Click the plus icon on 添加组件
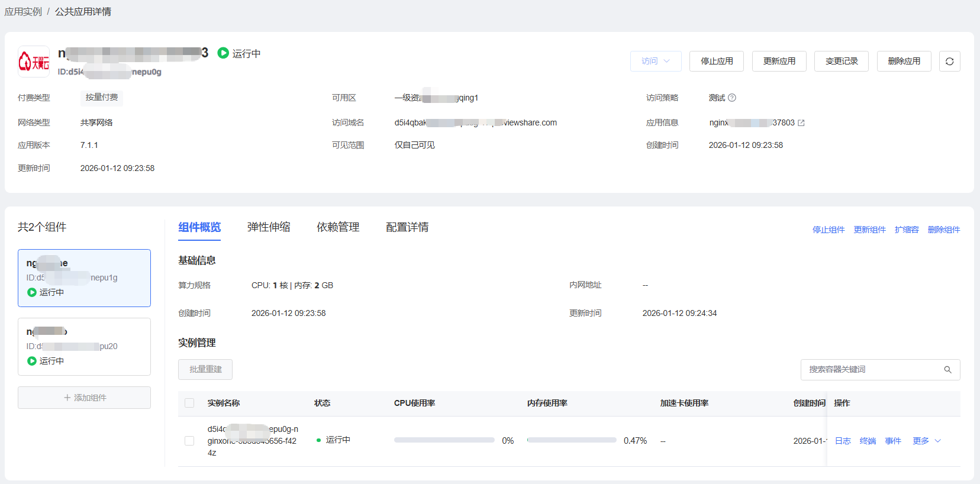The height and width of the screenshot is (484, 980). [67, 398]
